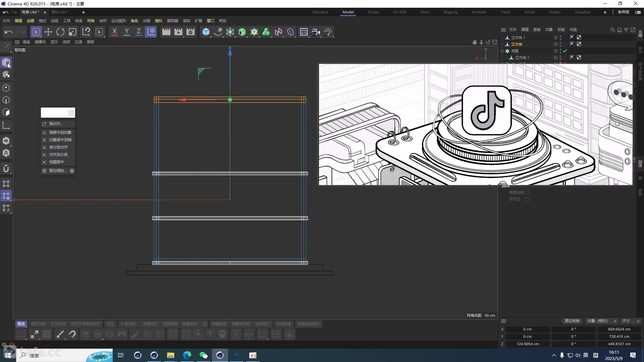Toggle 容差选择 checkbox
644x362 pixels.
tap(528, 192)
